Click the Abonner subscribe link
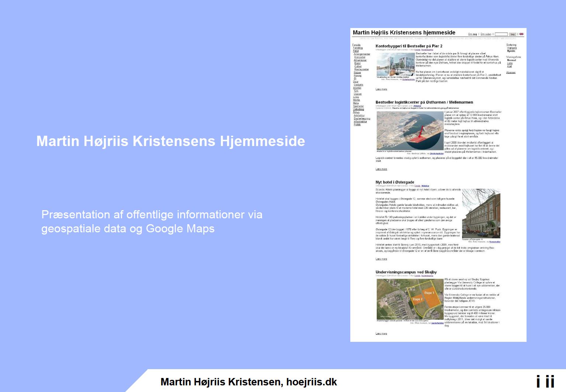This screenshot has width=566, height=392. (511, 73)
